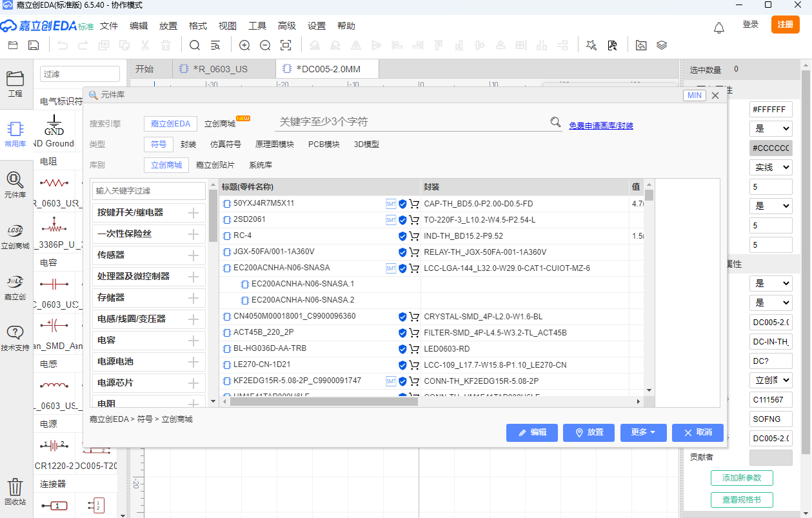Click the cart icon for RC-4
This screenshot has height=518, width=812.
(414, 236)
